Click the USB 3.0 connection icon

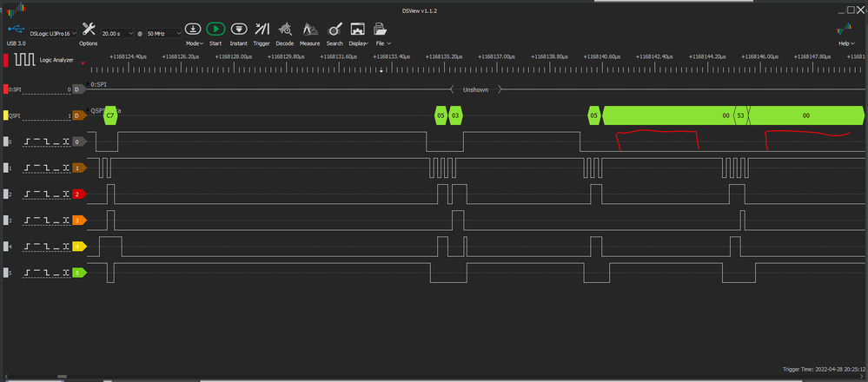15,30
